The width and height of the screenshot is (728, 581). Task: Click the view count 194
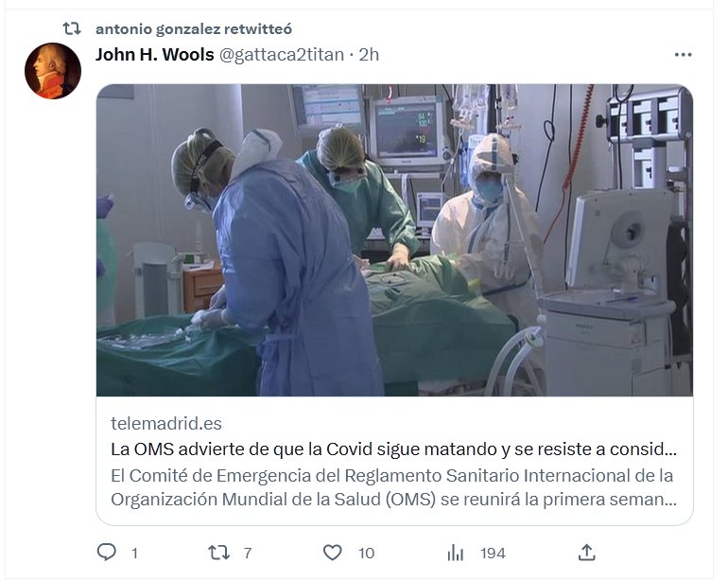click(493, 554)
